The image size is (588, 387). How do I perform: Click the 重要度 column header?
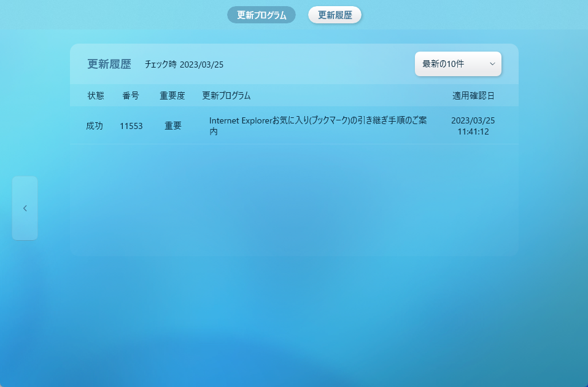coord(172,96)
